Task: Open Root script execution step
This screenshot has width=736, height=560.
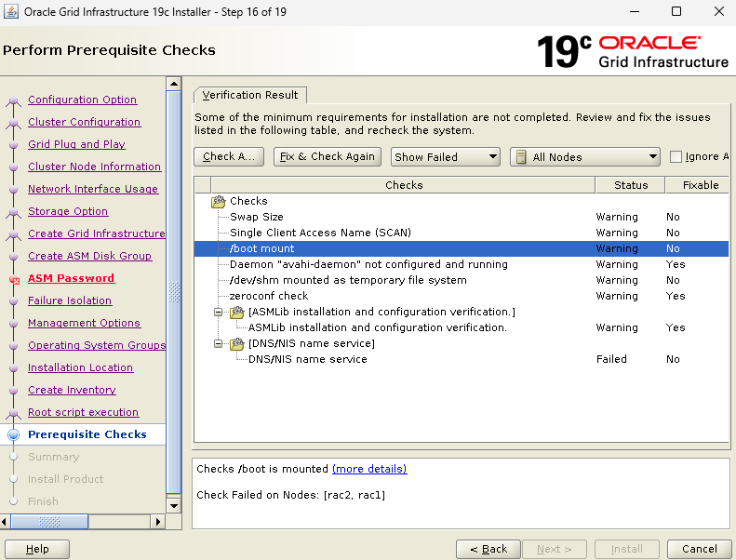Action: pyautogui.click(x=83, y=412)
